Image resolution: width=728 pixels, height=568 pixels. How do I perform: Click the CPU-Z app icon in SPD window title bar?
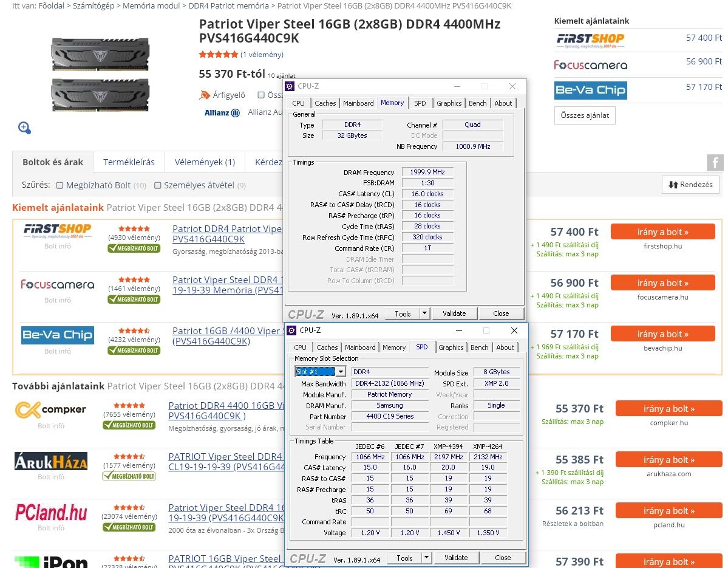(x=291, y=330)
